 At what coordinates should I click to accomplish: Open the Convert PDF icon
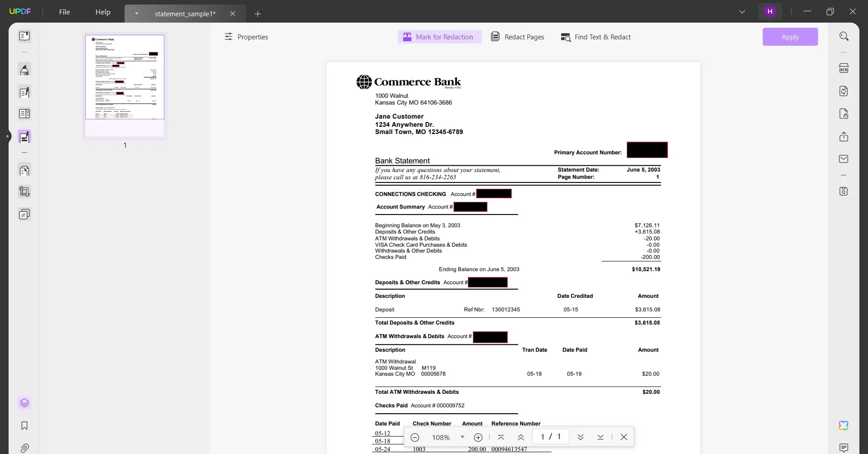[x=844, y=91]
